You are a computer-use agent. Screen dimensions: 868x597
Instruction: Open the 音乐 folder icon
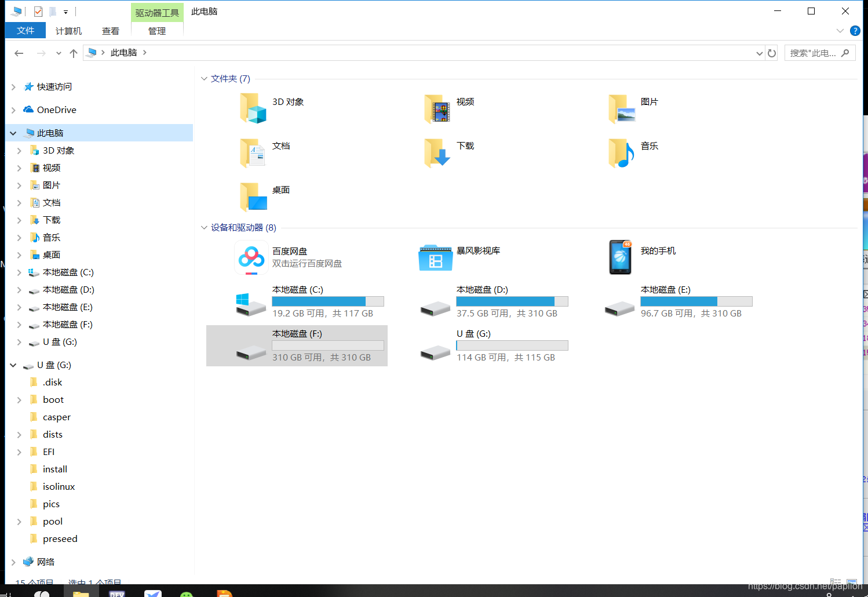(x=621, y=152)
